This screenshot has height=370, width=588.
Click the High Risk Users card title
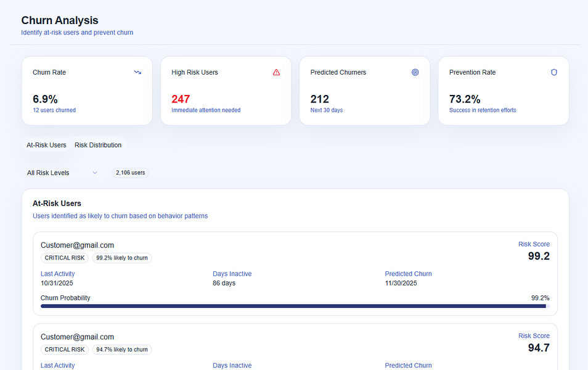pyautogui.click(x=195, y=72)
